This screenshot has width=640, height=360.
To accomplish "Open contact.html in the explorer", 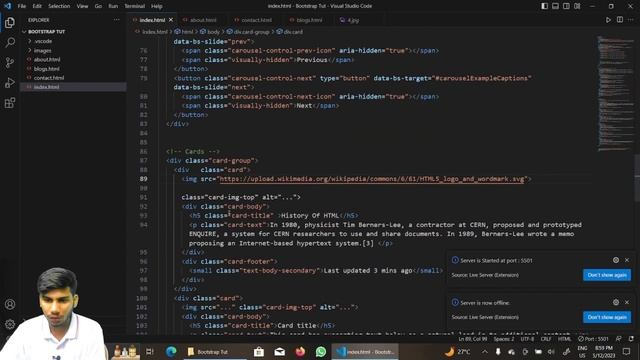I will point(49,78).
